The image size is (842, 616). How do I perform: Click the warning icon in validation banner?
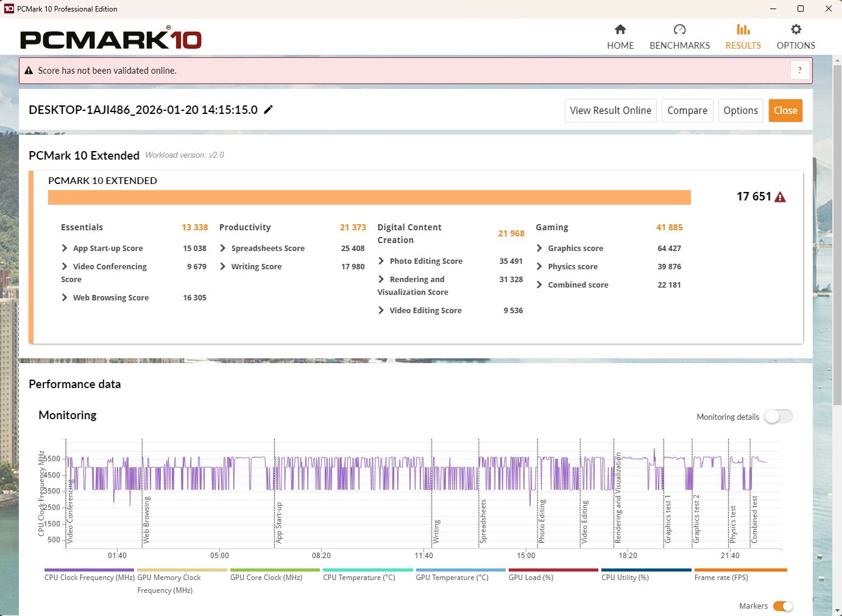[x=29, y=71]
